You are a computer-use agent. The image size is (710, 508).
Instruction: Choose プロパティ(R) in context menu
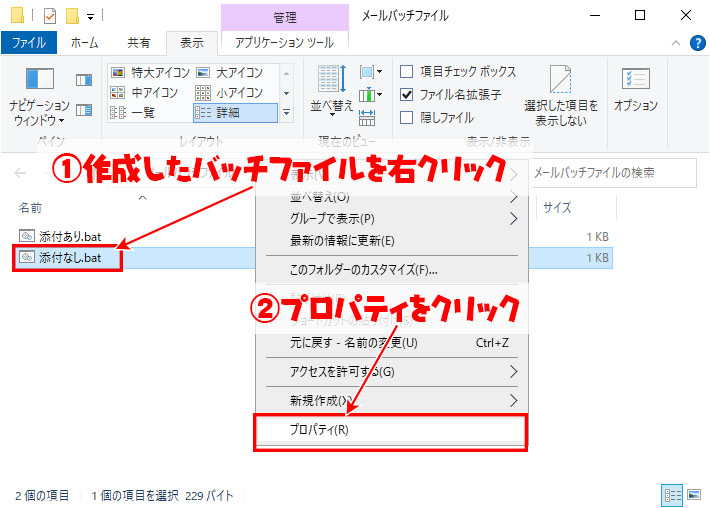pos(392,430)
